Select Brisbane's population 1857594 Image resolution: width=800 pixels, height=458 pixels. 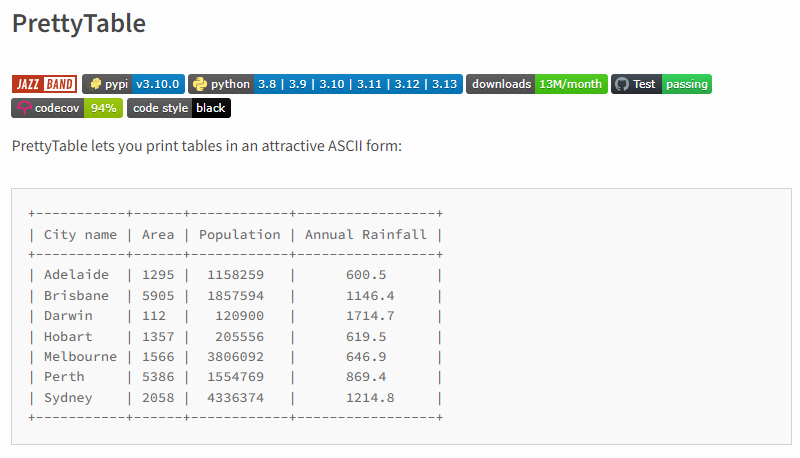[x=235, y=296]
